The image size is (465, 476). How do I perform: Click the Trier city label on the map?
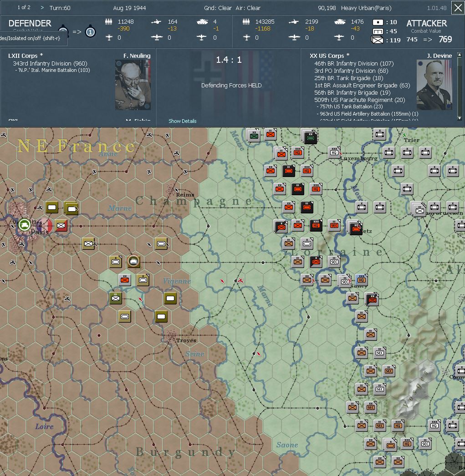(x=411, y=140)
